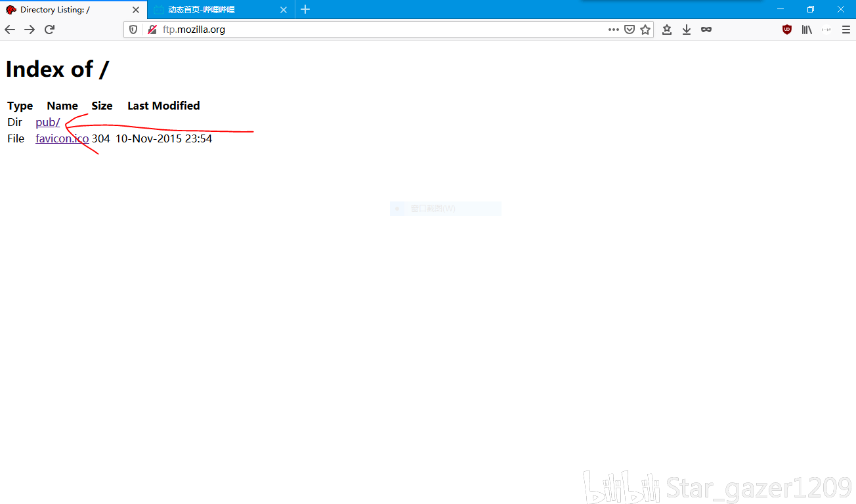Image resolution: width=856 pixels, height=504 pixels.
Task: Open the uBlock Origin extension
Action: click(x=787, y=30)
